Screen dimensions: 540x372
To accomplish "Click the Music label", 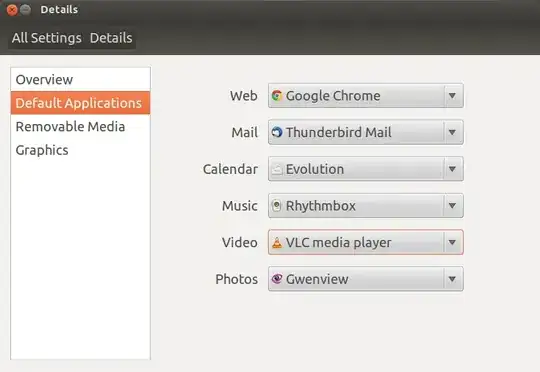I will 240,206.
